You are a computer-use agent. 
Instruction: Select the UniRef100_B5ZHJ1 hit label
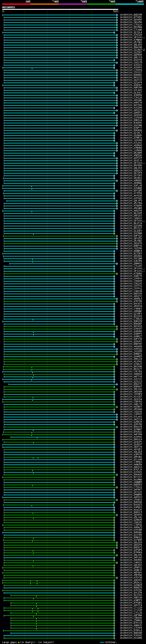131,583
